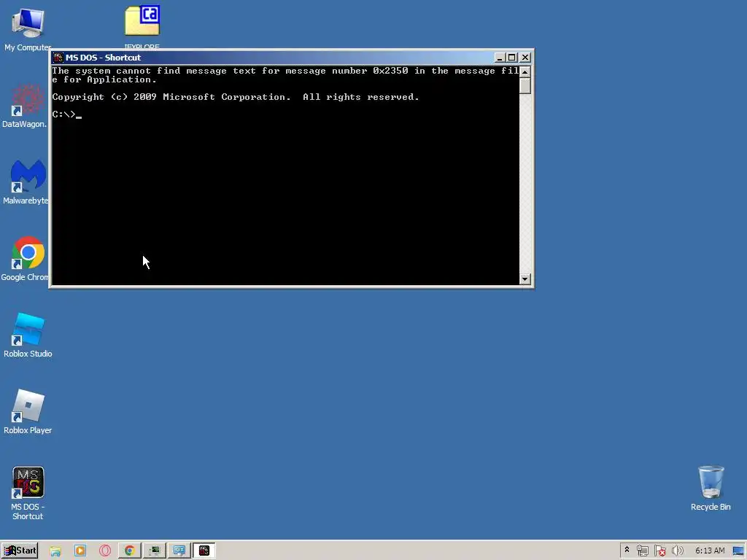The height and width of the screenshot is (560, 747).
Task: Open the file explorer taskbar icon
Action: (x=55, y=551)
